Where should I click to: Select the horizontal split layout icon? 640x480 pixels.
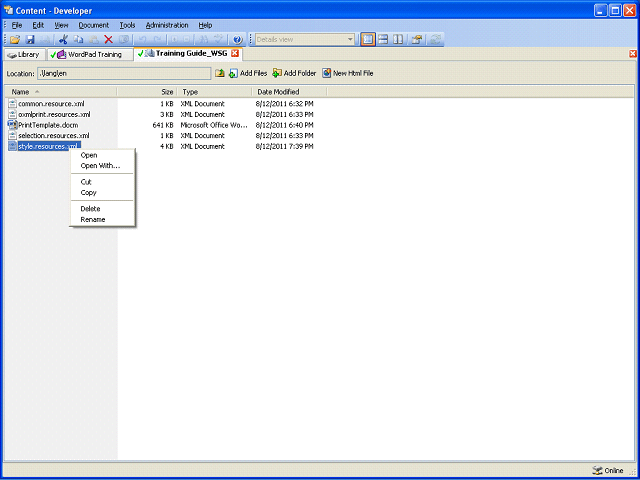click(383, 40)
